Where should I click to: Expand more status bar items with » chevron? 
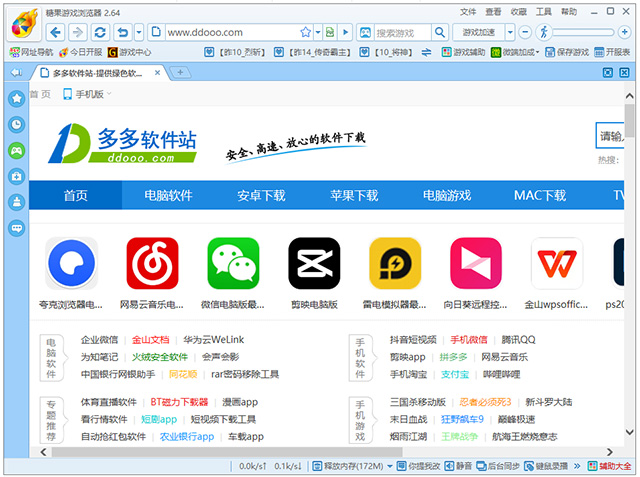pos(577,466)
